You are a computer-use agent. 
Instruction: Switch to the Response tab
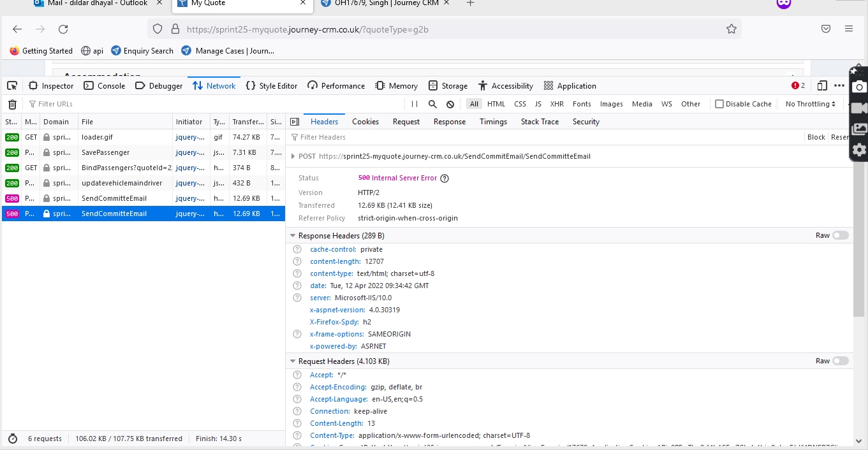449,122
